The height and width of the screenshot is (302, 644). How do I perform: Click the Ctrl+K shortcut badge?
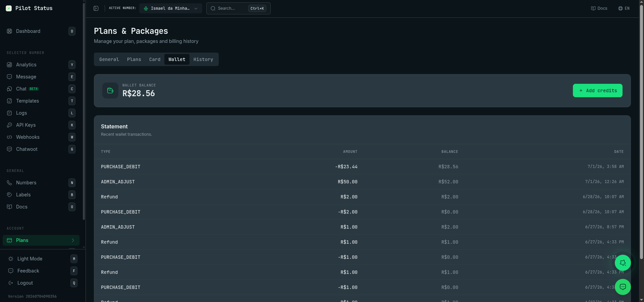point(257,8)
